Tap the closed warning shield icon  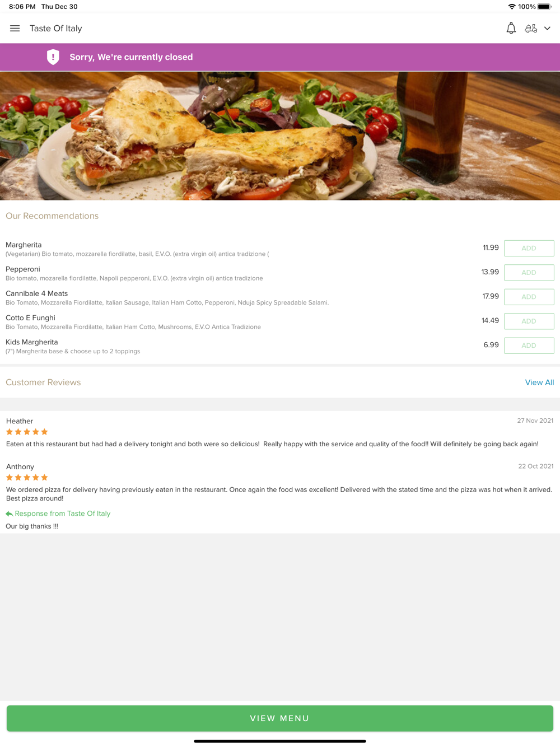pyautogui.click(x=53, y=57)
